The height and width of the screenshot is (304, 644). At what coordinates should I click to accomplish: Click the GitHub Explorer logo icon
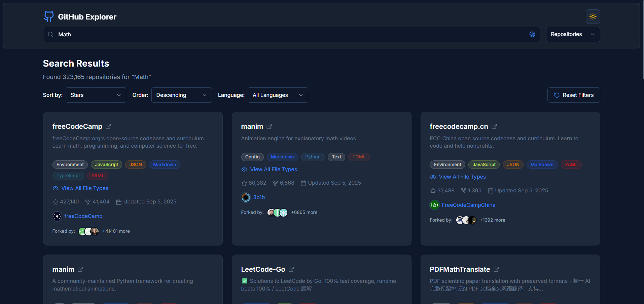click(48, 16)
